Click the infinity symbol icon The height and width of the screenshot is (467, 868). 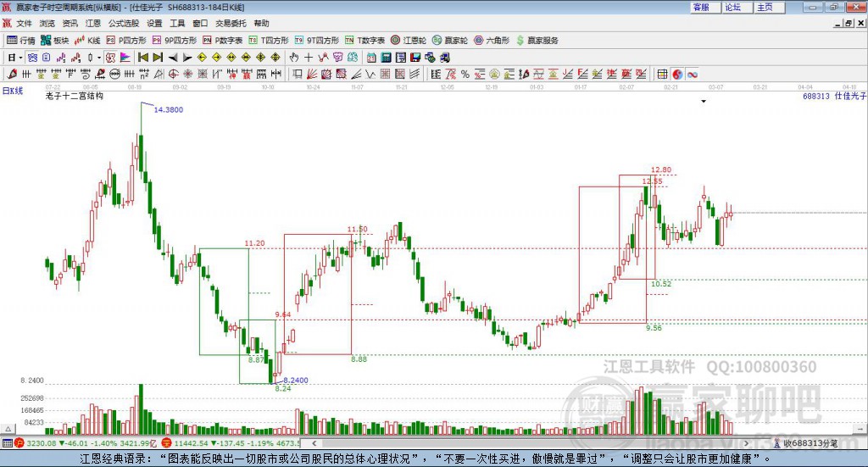coord(692,74)
